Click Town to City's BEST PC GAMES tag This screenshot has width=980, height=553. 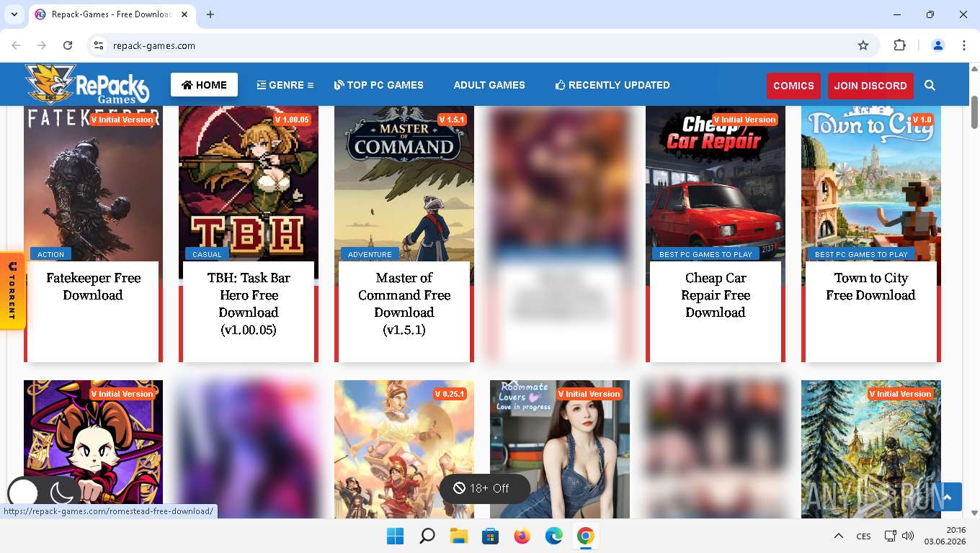[x=861, y=254]
